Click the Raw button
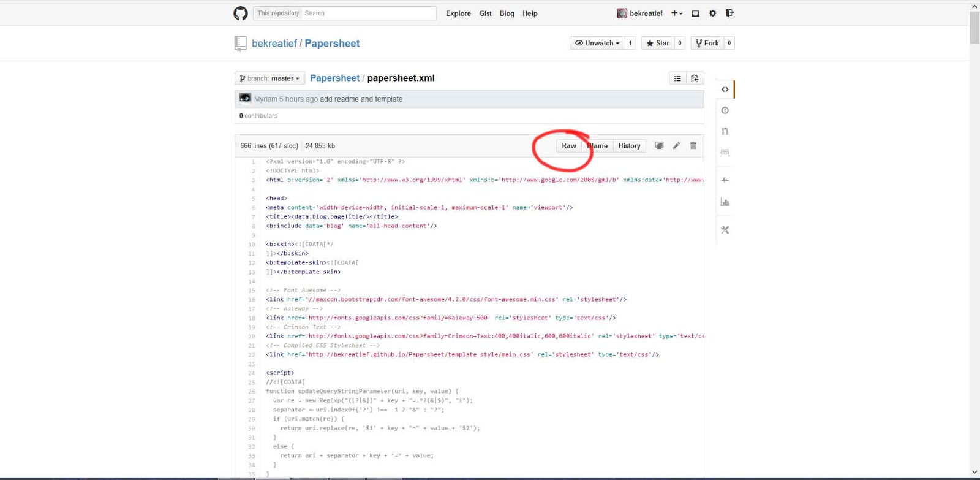Screen dimensions: 980x480 (569, 146)
